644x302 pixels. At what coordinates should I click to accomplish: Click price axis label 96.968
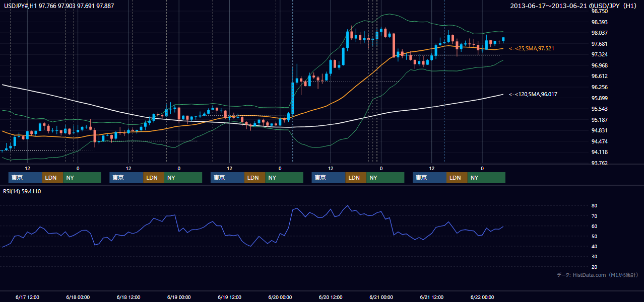click(x=600, y=65)
